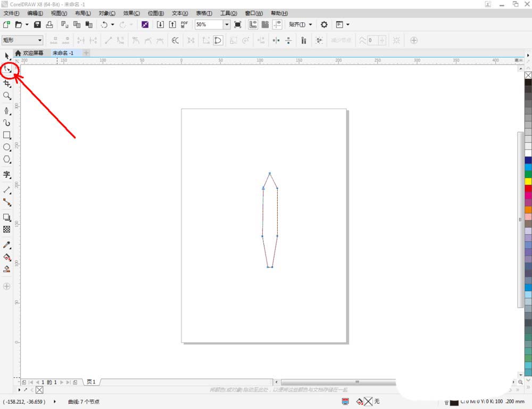Screen dimensions: 532x409
Task: Expand status bar coordinates arrow
Action: click(55, 402)
